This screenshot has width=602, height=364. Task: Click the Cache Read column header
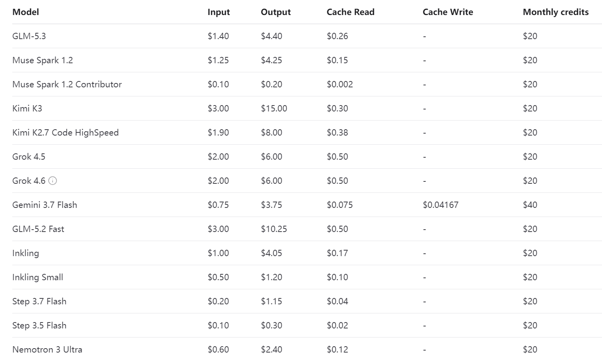point(350,12)
